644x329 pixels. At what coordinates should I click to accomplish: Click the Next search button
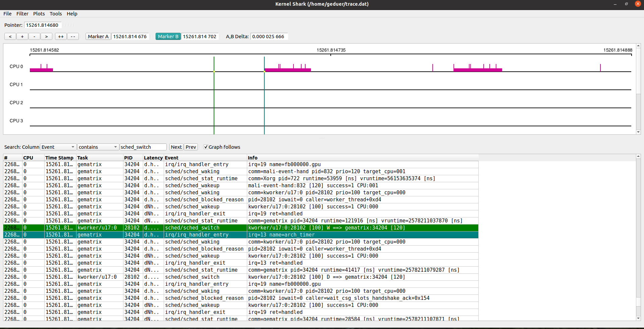176,147
